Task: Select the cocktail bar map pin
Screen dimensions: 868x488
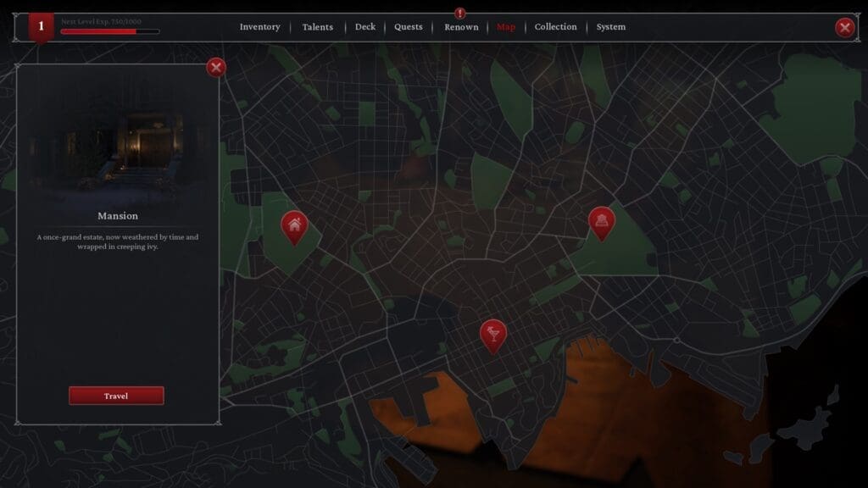Action: click(x=492, y=335)
